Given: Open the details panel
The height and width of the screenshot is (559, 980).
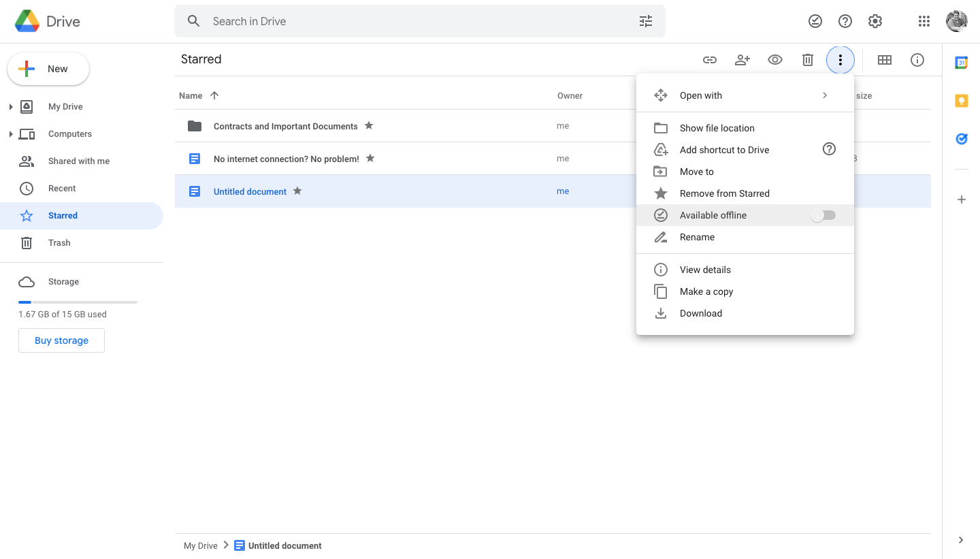Looking at the screenshot, I should [x=917, y=59].
